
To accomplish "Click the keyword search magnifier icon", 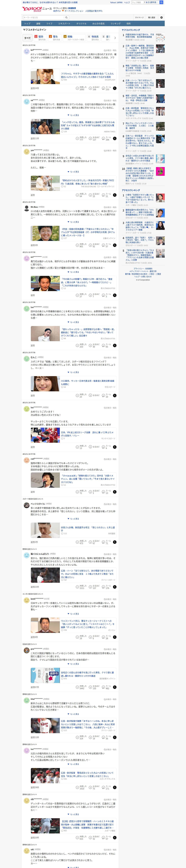I will pos(66,18).
